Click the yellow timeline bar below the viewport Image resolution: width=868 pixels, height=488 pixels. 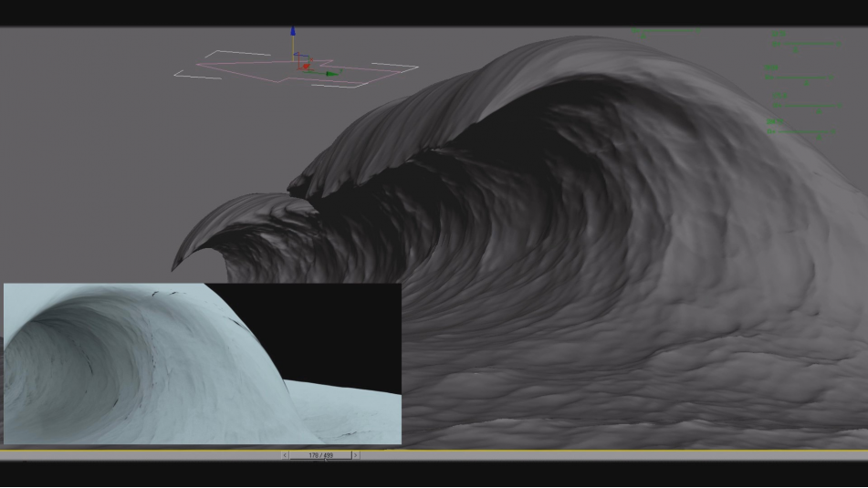[593, 451]
